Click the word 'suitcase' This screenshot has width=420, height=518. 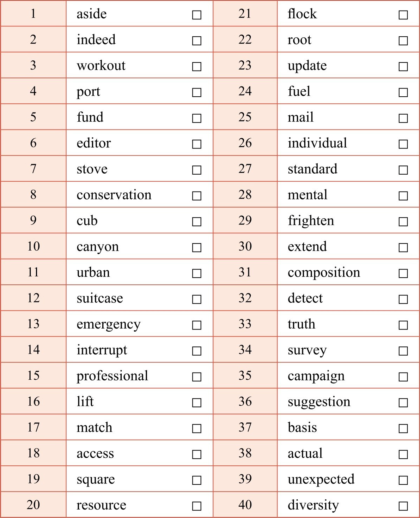(x=100, y=298)
